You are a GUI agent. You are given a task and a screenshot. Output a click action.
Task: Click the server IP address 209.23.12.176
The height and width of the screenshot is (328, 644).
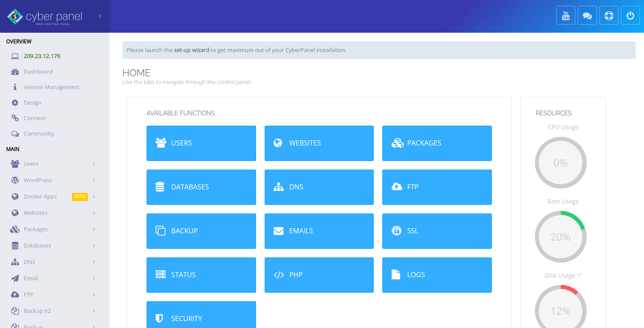[x=42, y=56]
